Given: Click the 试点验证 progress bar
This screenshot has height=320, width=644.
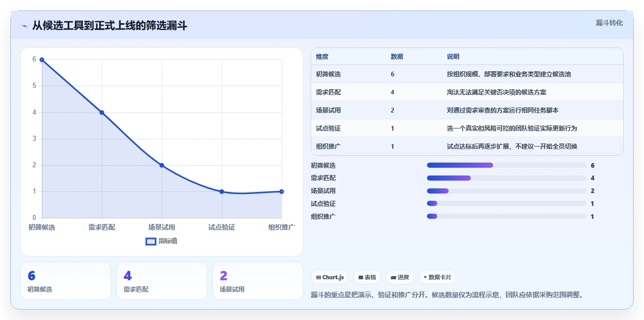Looking at the screenshot, I should tap(507, 203).
